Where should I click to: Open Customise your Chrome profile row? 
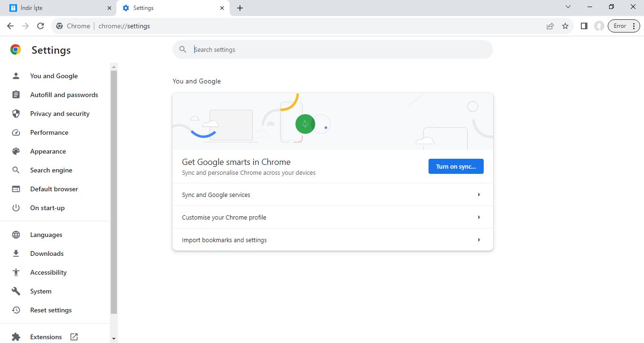[x=333, y=217]
